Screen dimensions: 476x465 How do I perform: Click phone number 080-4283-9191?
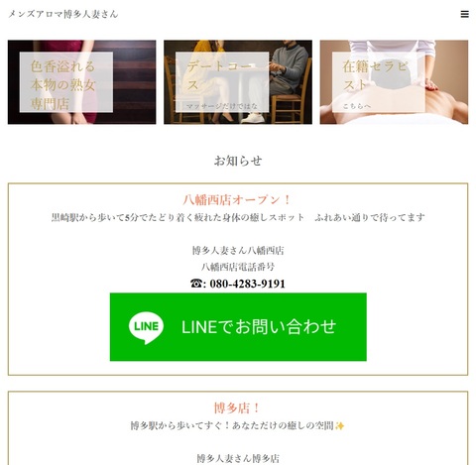(247, 284)
